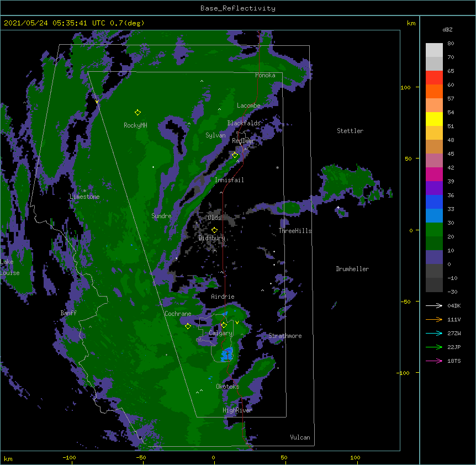Click the yellow diamond marker near Red Deer
Screen dimensions: 476x465
tap(235, 155)
